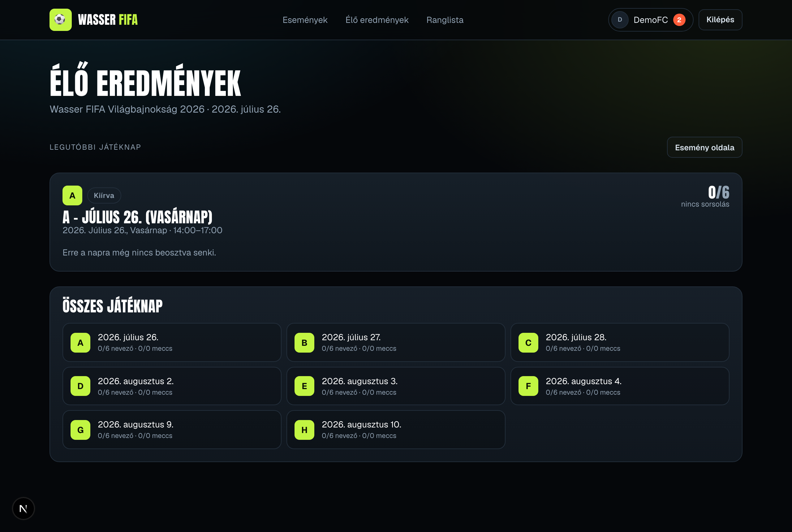
Task: Go to Élő eredmények in navigation
Action: click(x=377, y=20)
